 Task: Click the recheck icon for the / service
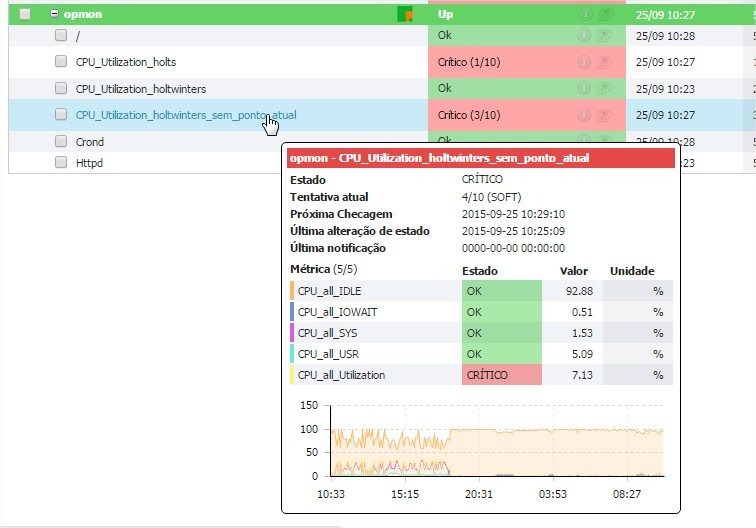point(603,36)
